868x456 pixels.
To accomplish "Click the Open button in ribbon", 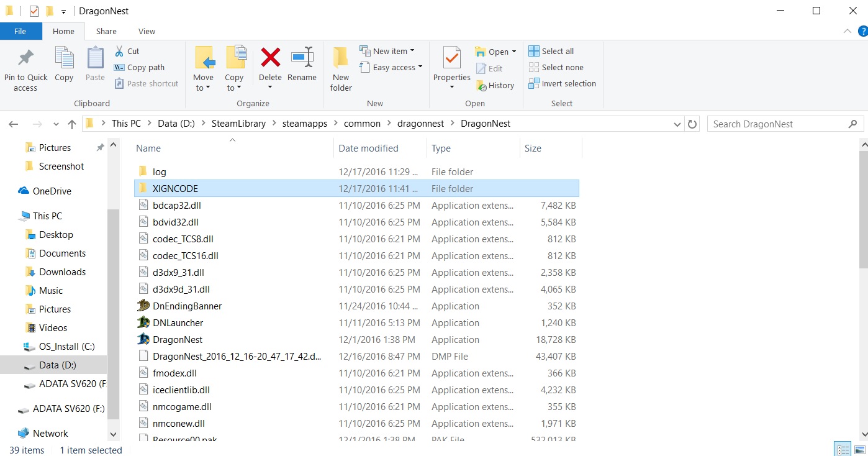I will (x=495, y=52).
